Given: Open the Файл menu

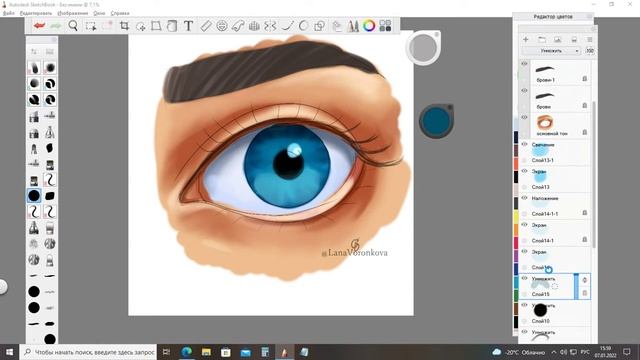Looking at the screenshot, I should pyautogui.click(x=9, y=13).
